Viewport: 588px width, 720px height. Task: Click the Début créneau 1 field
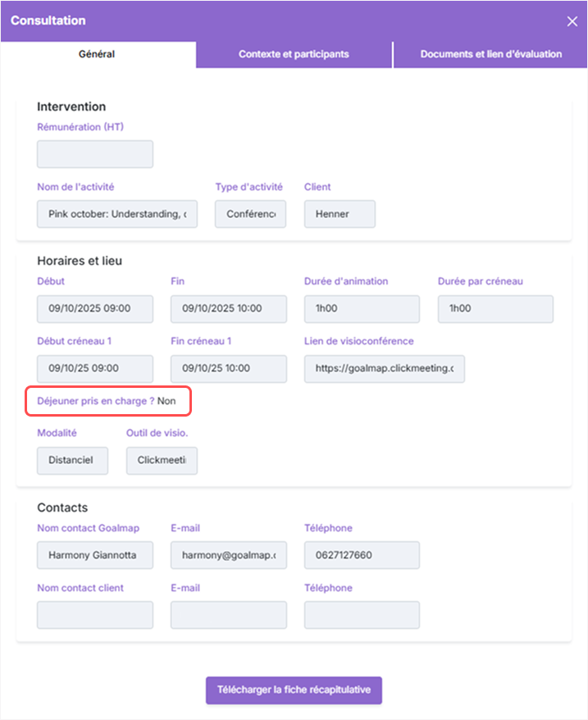[x=95, y=369]
